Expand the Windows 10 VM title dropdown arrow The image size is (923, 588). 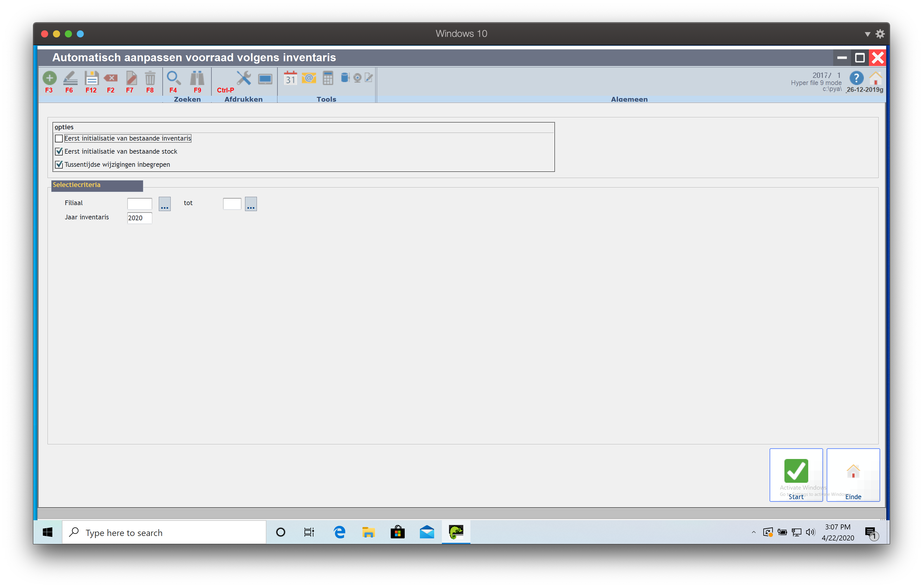tap(867, 34)
